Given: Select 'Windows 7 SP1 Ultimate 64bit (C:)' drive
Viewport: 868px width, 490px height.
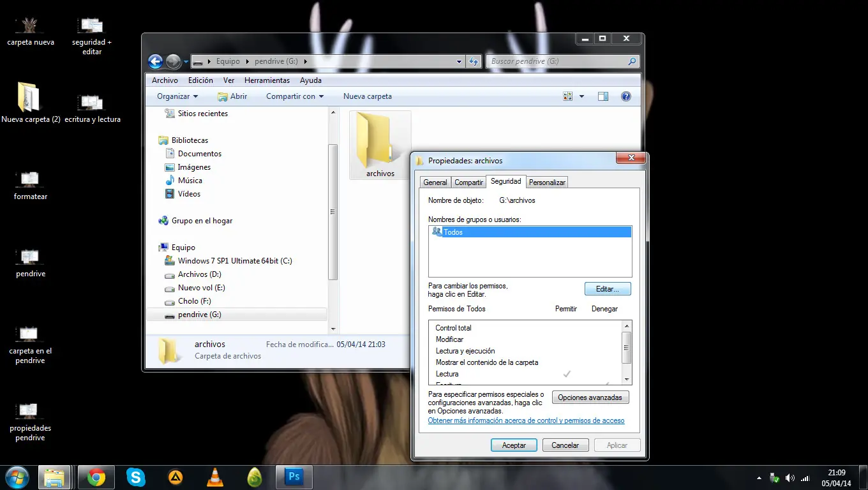Looking at the screenshot, I should [x=228, y=261].
